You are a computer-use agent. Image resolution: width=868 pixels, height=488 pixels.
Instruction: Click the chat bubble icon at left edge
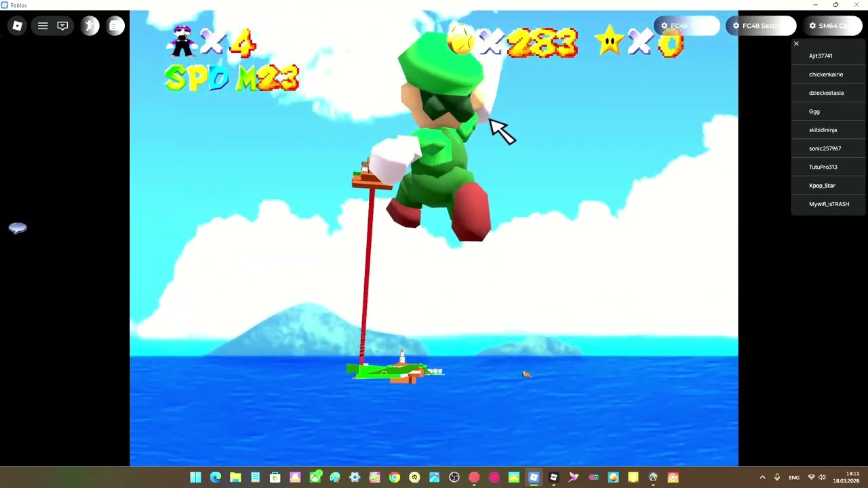point(18,228)
